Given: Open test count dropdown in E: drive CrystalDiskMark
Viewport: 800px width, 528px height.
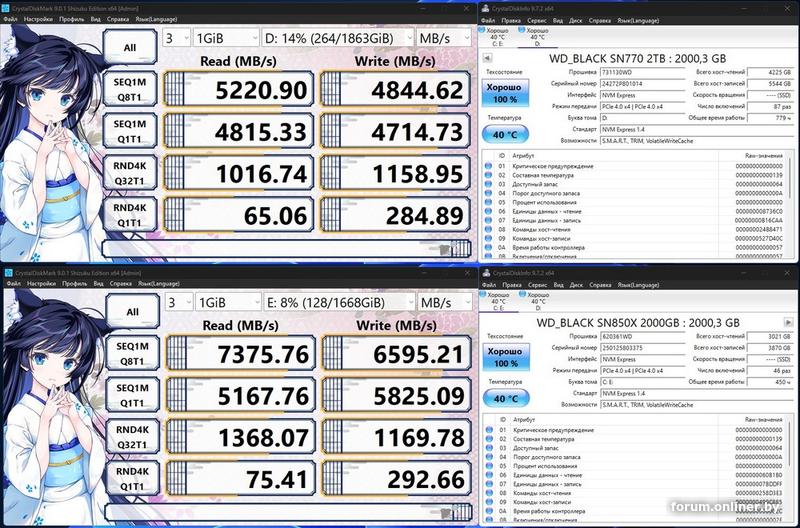Looking at the screenshot, I should click(x=179, y=303).
